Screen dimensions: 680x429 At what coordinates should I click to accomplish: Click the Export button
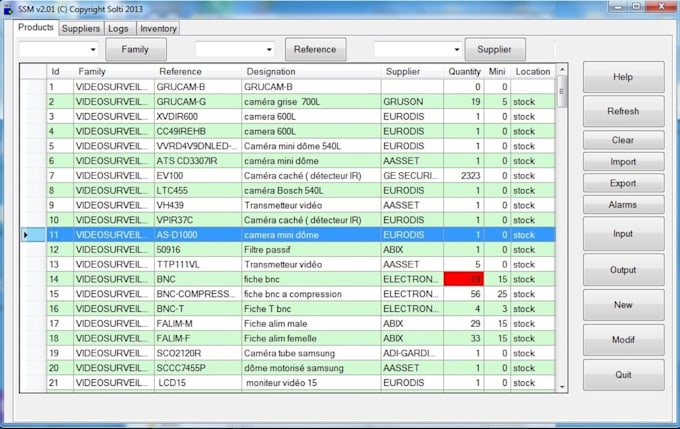pyautogui.click(x=623, y=183)
